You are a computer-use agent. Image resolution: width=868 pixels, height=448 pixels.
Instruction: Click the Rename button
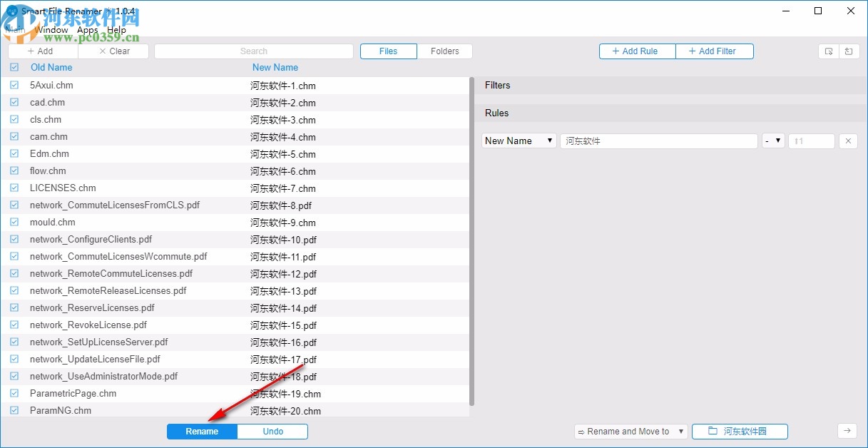201,431
